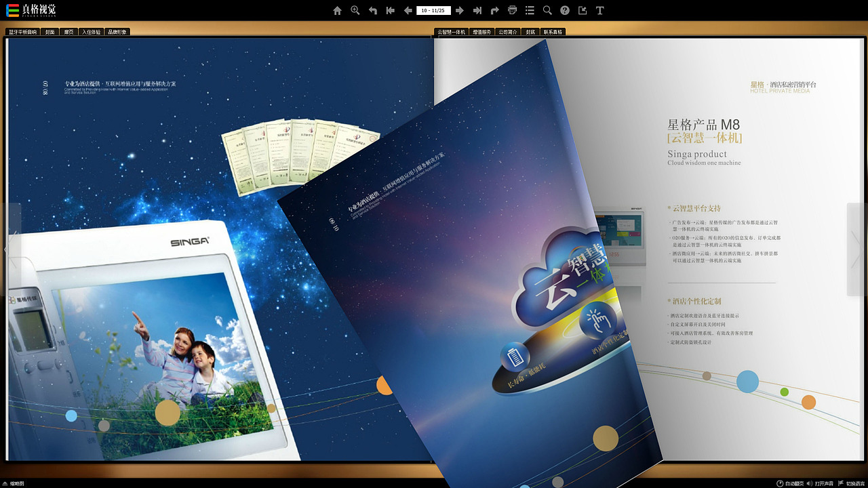This screenshot has height=488, width=868.
Task: Click the 真格视觉 logo
Action: pos(31,10)
